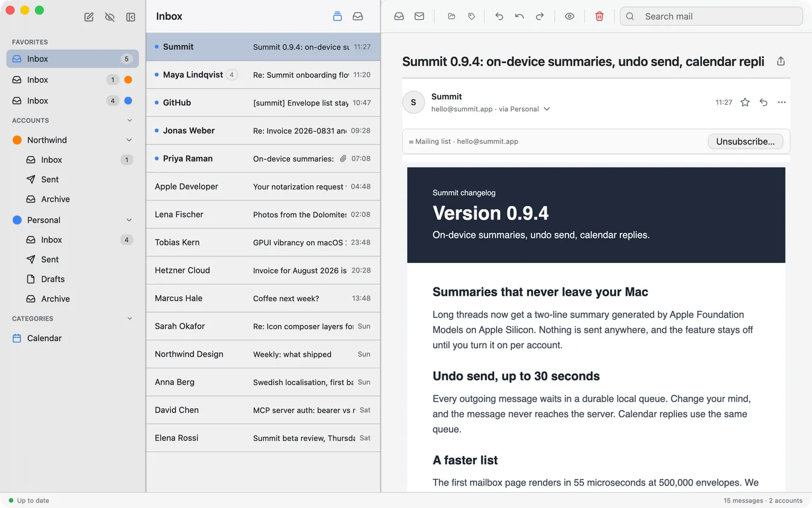This screenshot has width=812, height=508.
Task: Archive the message with the toolbar tray icon
Action: click(399, 16)
